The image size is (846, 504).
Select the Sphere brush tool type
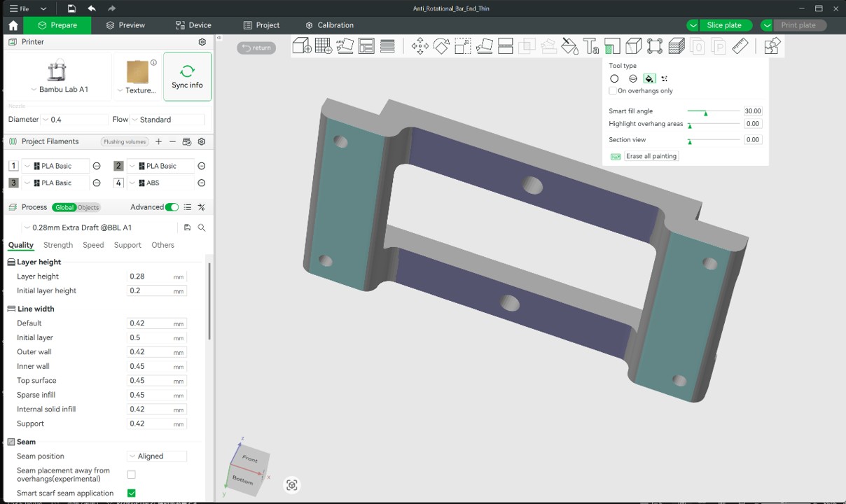(632, 78)
